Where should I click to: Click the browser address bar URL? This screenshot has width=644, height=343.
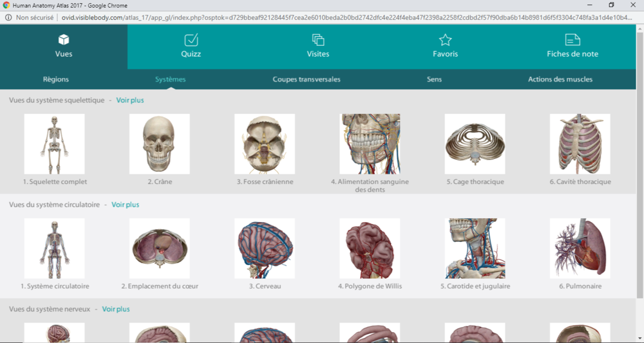click(348, 17)
